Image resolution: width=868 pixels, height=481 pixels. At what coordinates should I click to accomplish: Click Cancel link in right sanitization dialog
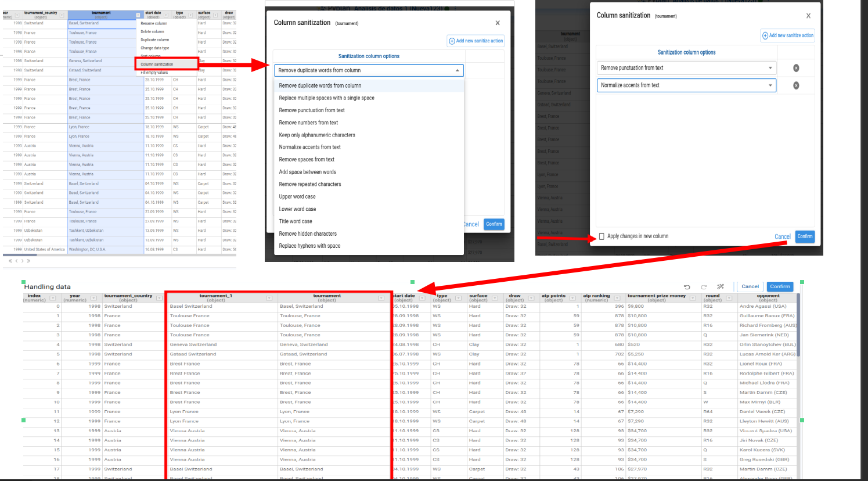pyautogui.click(x=782, y=236)
